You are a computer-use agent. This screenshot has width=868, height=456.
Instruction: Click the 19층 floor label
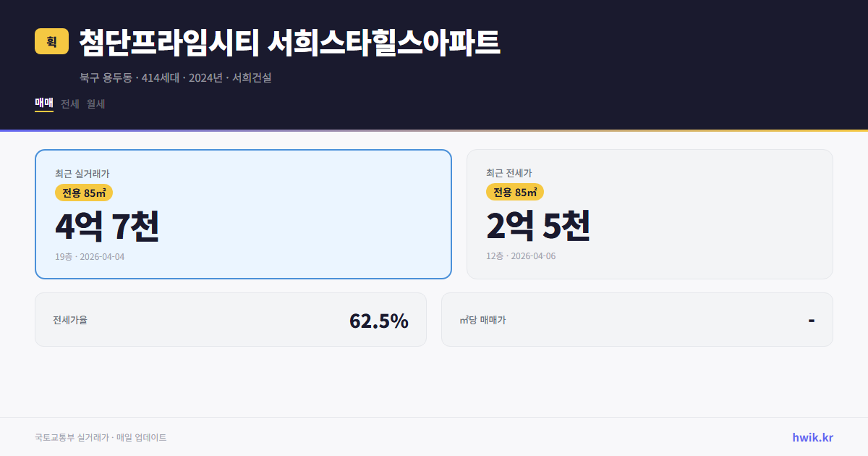tap(62, 256)
